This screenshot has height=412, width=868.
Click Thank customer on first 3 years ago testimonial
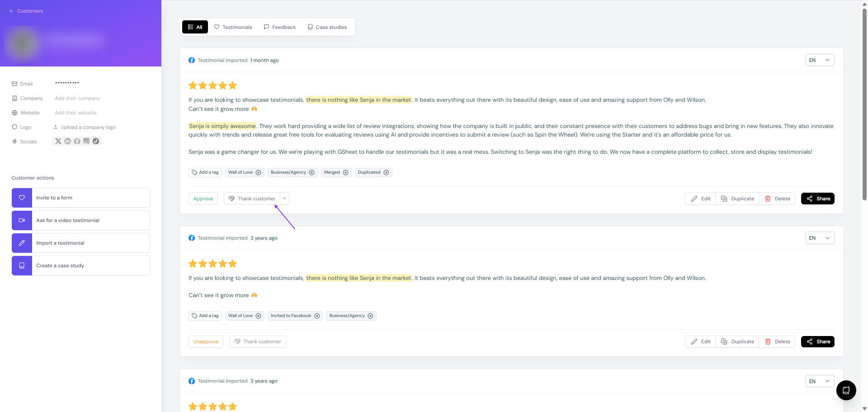pos(258,341)
